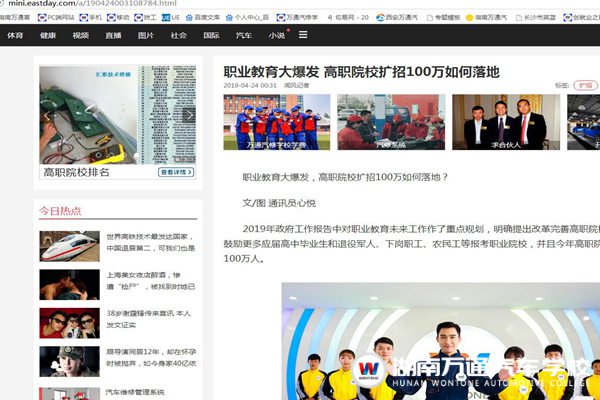Open the 技工 bookmark
The width and height of the screenshot is (600, 400).
145,17
